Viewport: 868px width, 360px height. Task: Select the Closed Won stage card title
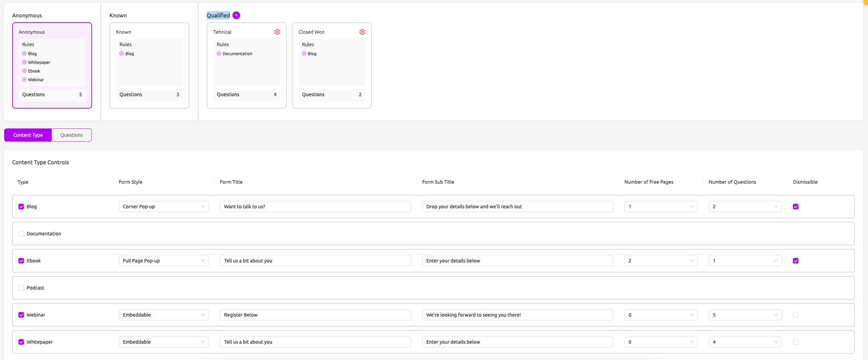coord(312,32)
